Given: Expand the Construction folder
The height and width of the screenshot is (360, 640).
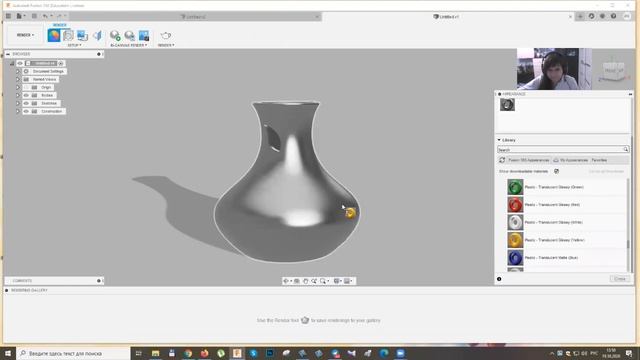Looking at the screenshot, I should 18,111.
